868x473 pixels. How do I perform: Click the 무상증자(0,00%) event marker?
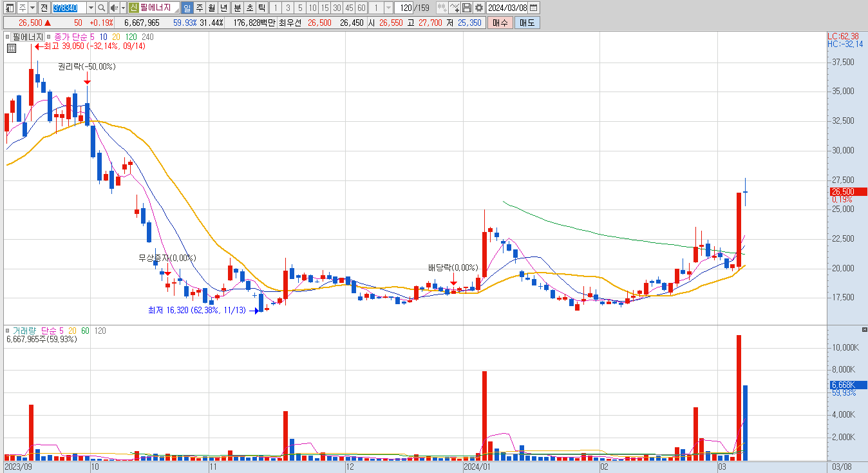pyautogui.click(x=167, y=258)
